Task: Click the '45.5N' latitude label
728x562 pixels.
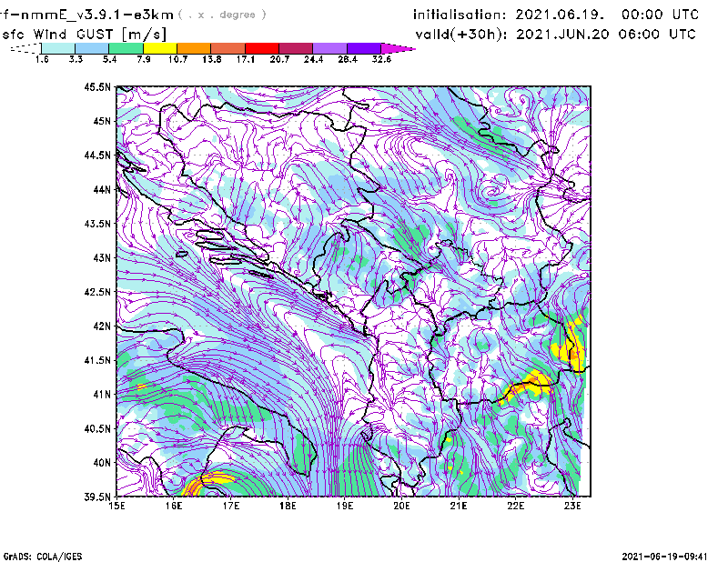Action: [x=97, y=86]
